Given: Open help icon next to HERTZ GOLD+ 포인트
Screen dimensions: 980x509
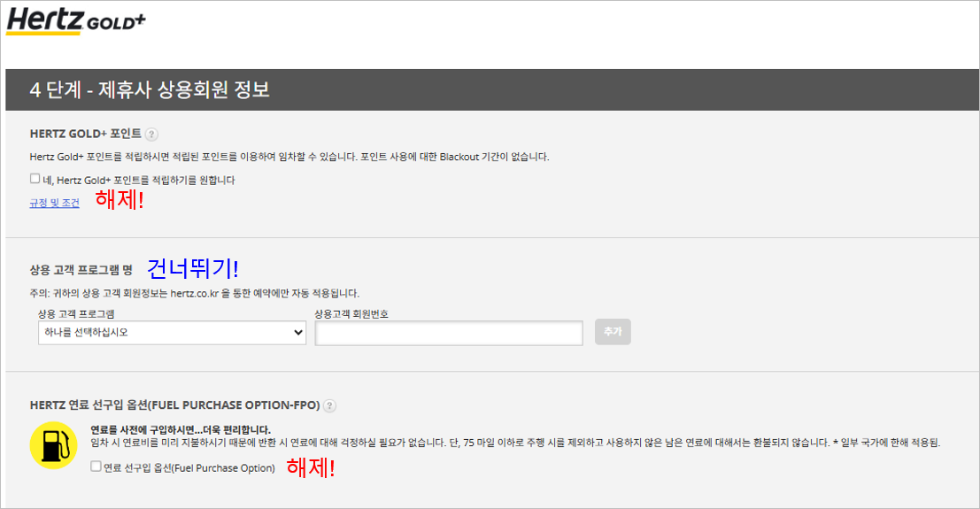Looking at the screenshot, I should [151, 134].
